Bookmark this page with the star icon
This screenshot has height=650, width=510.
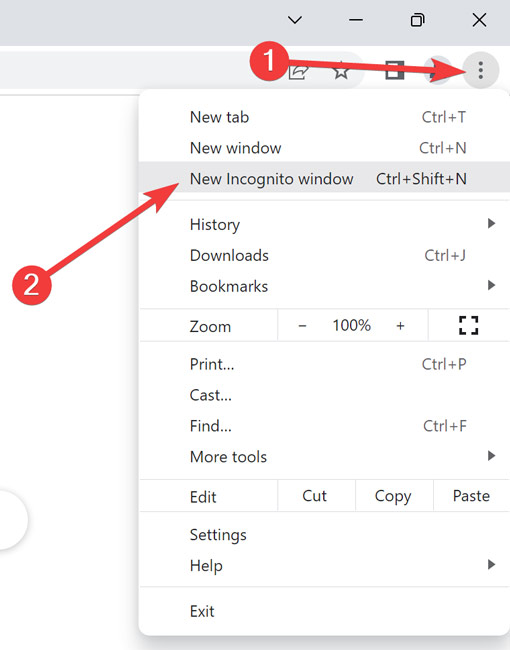click(x=341, y=71)
